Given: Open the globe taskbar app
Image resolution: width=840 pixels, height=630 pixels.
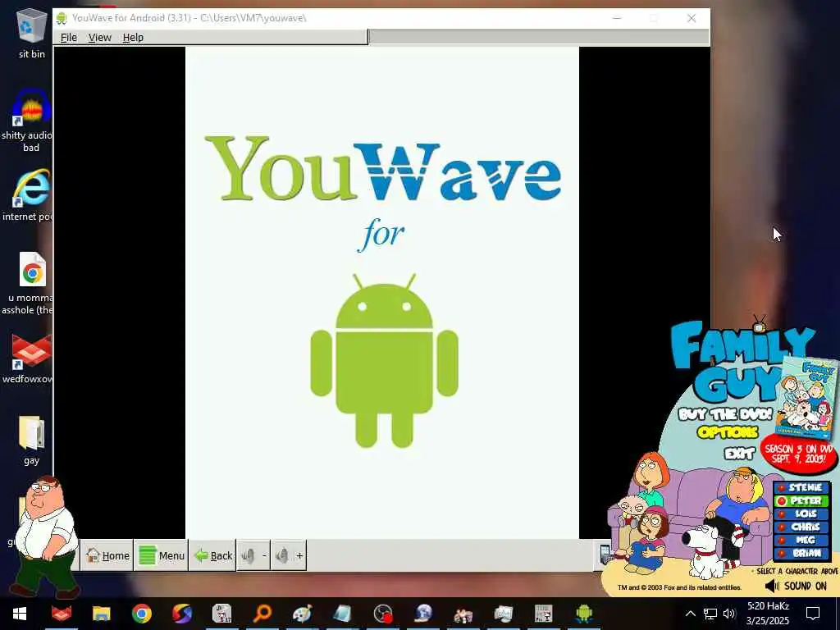Looking at the screenshot, I should (x=423, y=614).
